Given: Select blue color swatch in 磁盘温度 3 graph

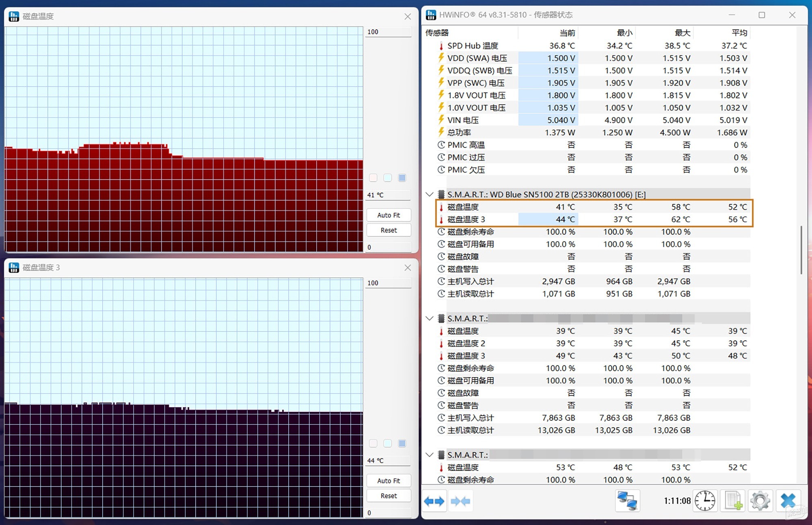Looking at the screenshot, I should point(402,443).
